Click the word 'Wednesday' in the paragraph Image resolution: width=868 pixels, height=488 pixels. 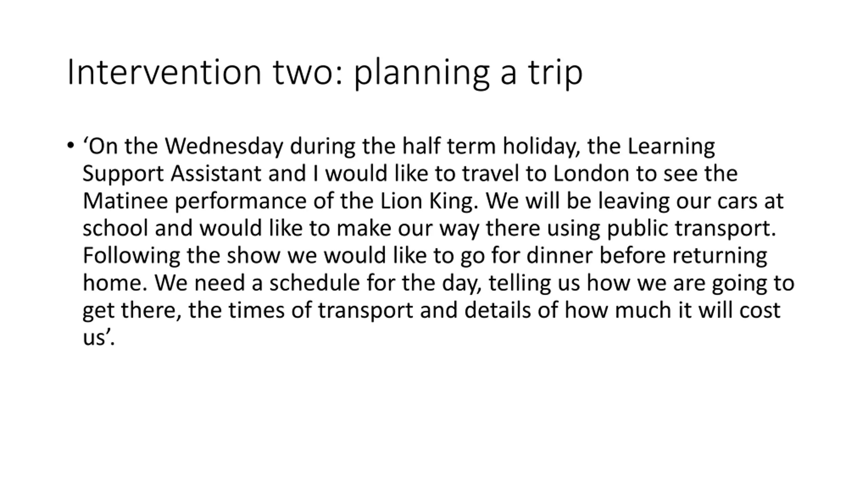[x=224, y=146]
